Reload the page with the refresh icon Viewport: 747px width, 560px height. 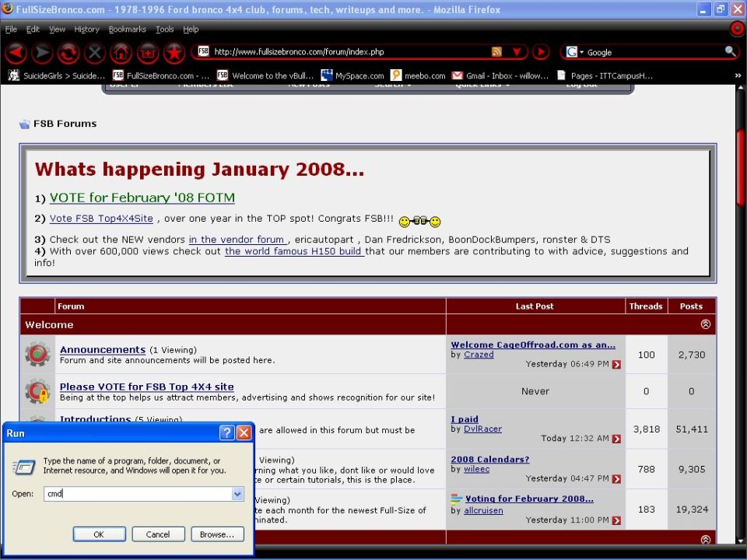tap(68, 52)
